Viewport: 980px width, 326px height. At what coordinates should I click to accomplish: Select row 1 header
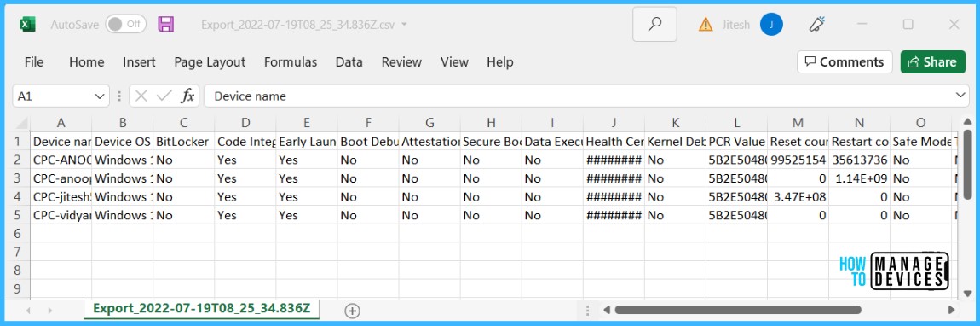(x=18, y=142)
